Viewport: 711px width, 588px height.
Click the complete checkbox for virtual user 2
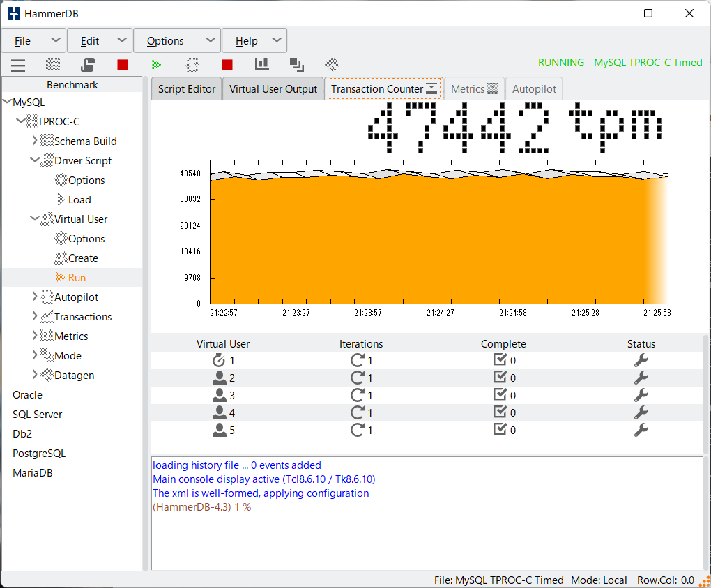click(500, 377)
